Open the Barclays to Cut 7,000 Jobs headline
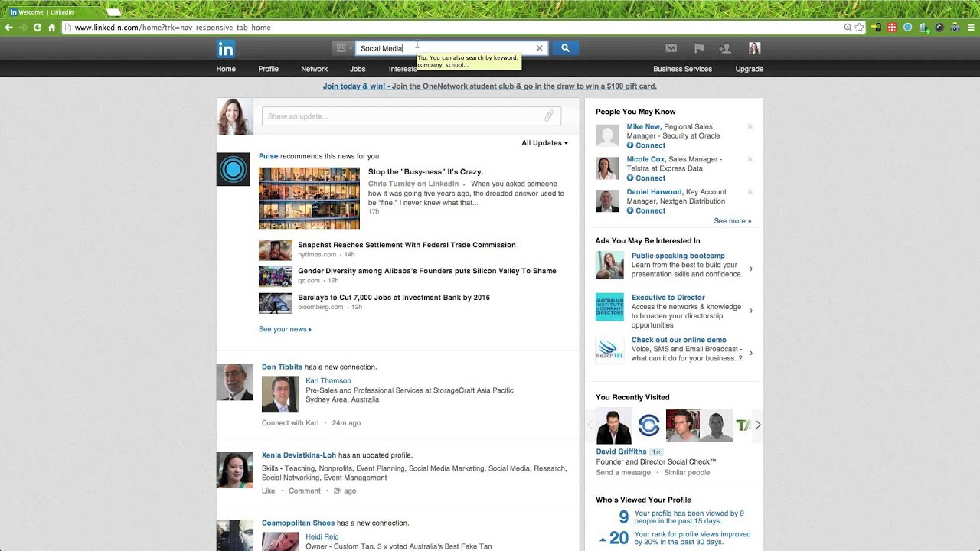This screenshot has height=551, width=980. pyautogui.click(x=394, y=298)
